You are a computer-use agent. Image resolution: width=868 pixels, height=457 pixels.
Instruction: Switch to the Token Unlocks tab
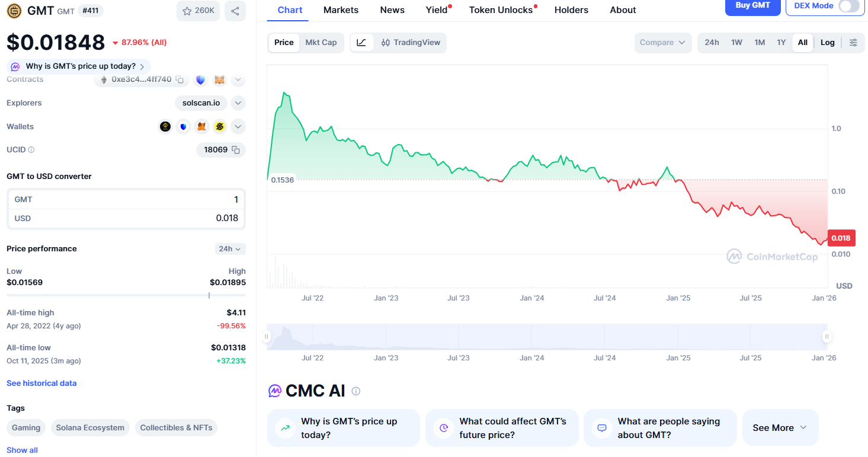tap(501, 10)
